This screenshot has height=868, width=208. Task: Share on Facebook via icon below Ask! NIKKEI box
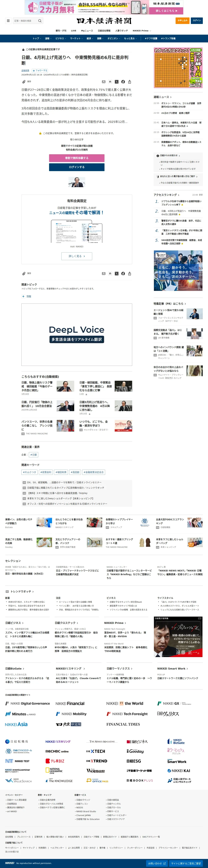tap(123, 273)
